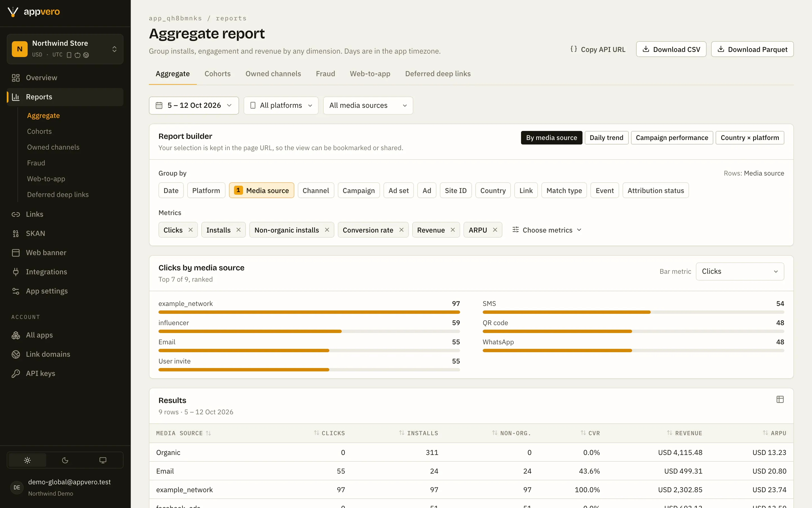The height and width of the screenshot is (508, 812).
Task: Open the Fraud tab
Action: coord(325,74)
